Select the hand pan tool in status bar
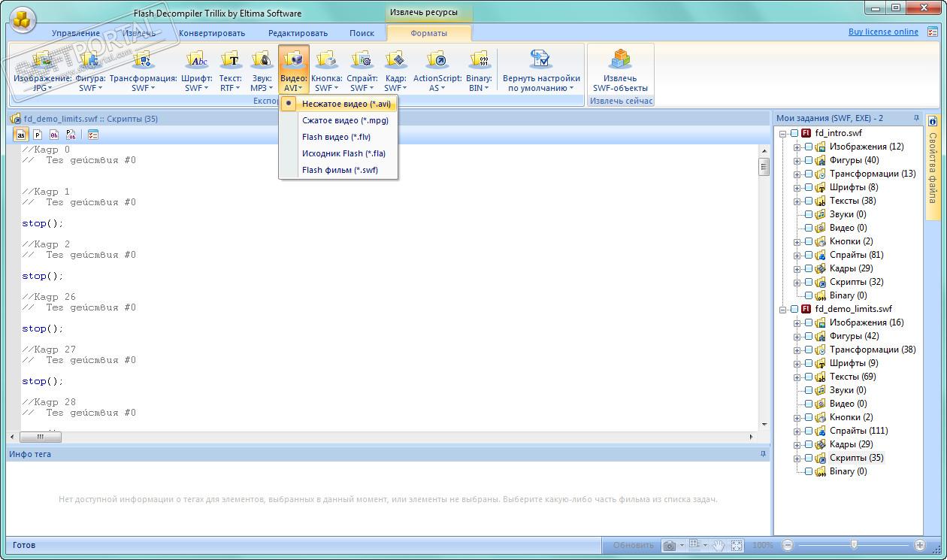947x560 pixels. click(719, 545)
